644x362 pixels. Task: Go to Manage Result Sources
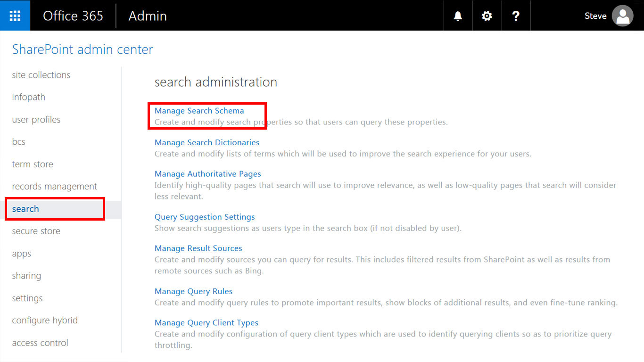click(x=198, y=248)
